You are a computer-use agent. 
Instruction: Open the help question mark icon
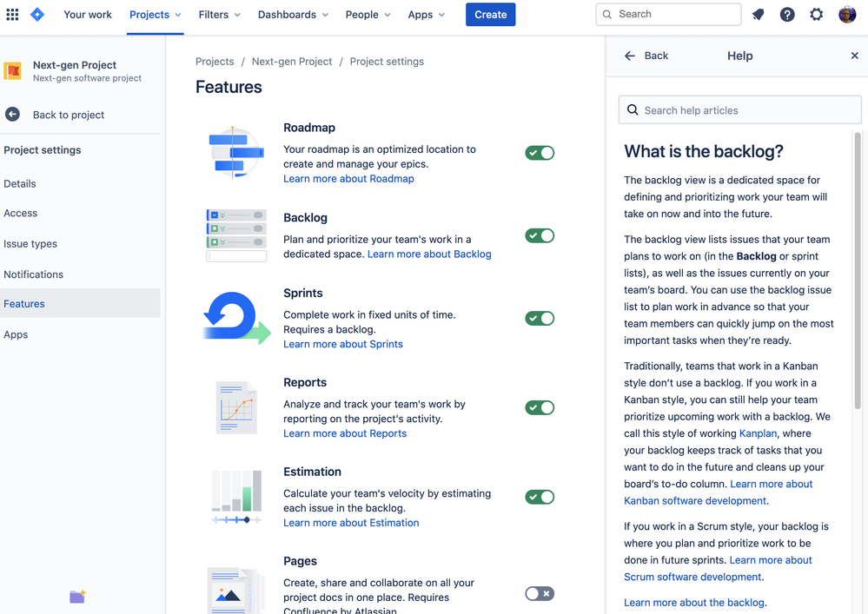(x=787, y=15)
